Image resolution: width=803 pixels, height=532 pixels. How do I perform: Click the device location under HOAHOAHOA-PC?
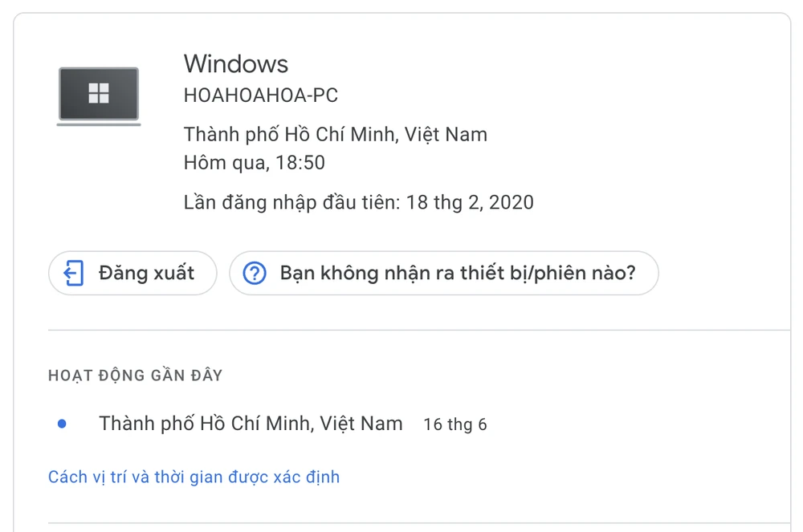[335, 134]
